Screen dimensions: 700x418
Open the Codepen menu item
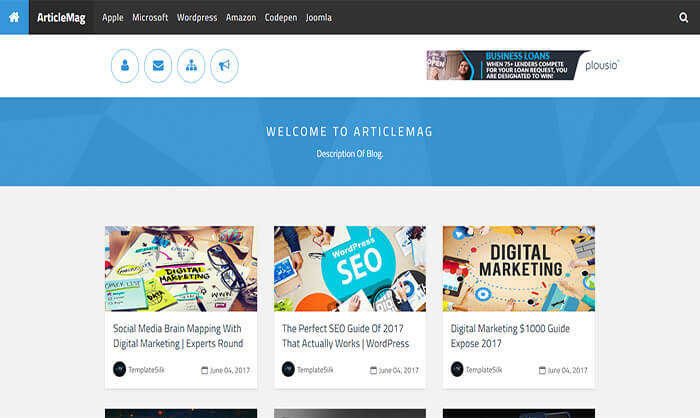(281, 17)
